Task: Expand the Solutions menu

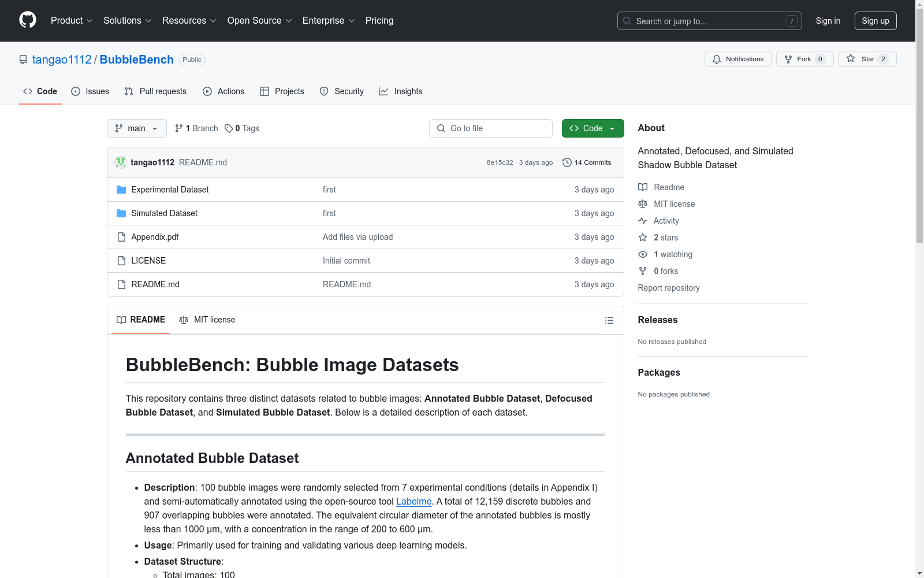Action: click(x=128, y=21)
